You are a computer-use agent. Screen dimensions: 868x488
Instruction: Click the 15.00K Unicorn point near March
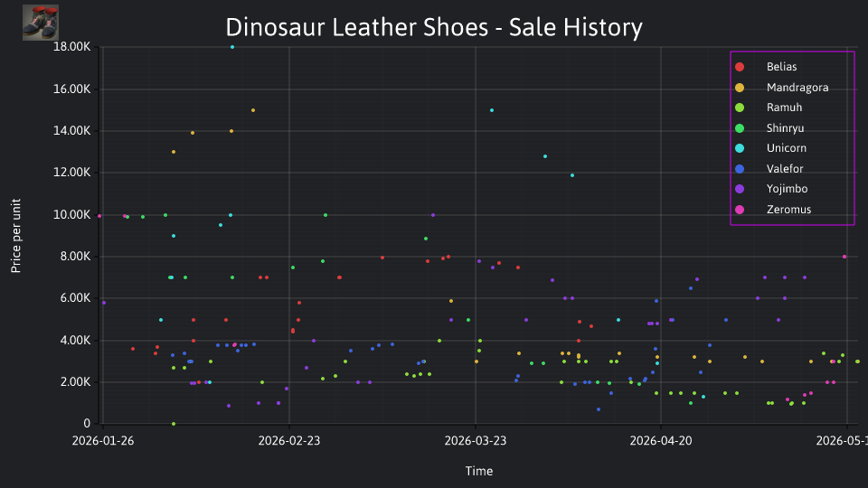492,110
